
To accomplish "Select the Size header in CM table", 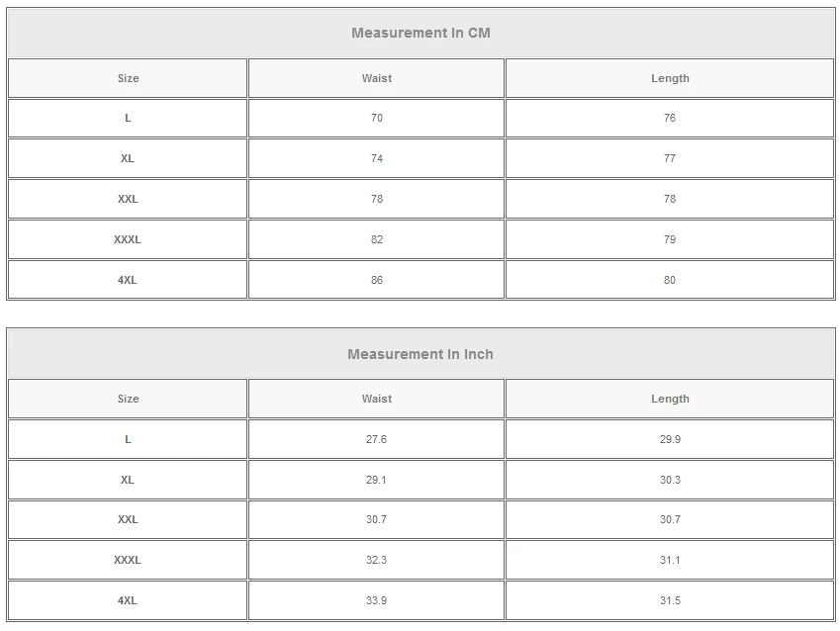I will 128,78.
